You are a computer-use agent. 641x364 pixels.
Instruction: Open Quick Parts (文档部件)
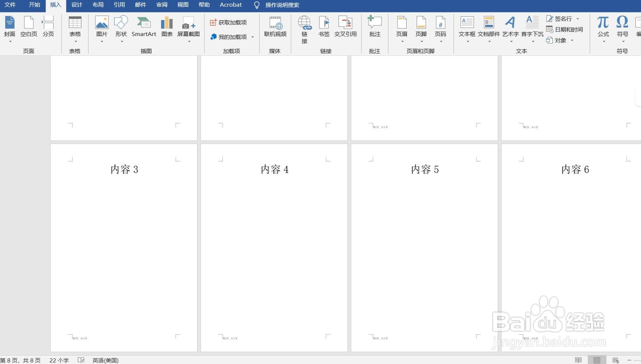point(489,29)
